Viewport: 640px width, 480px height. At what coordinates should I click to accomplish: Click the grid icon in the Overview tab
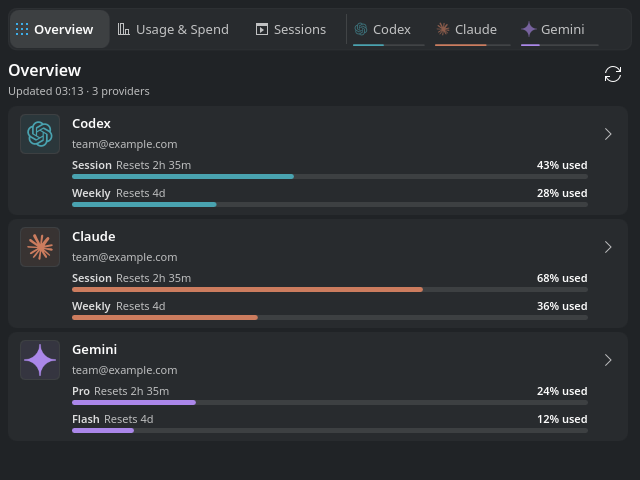tap(22, 29)
